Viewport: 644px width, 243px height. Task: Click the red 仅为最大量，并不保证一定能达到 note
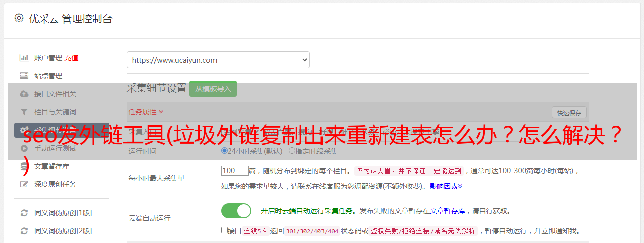point(409,171)
